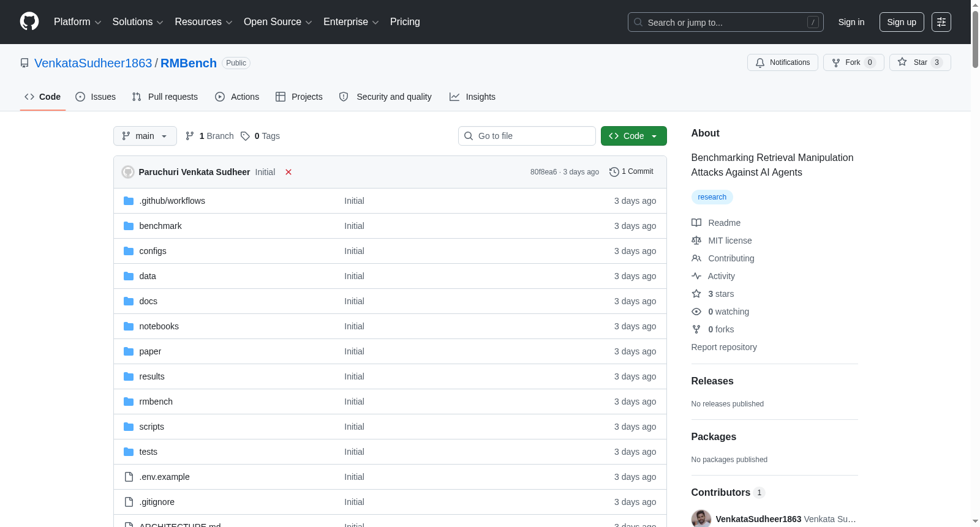Viewport: 980px width, 527px height.
Task: Star the RMBench repository
Action: tap(920, 62)
